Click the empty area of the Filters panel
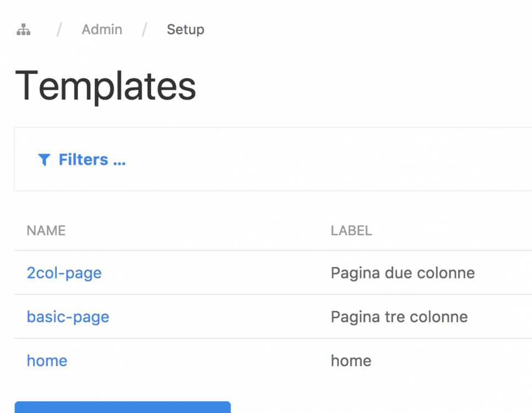This screenshot has width=532, height=413. point(331,160)
